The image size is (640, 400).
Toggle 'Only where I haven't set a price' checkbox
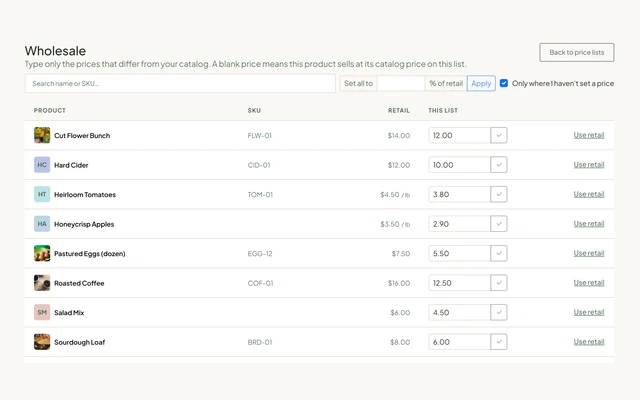(x=504, y=83)
